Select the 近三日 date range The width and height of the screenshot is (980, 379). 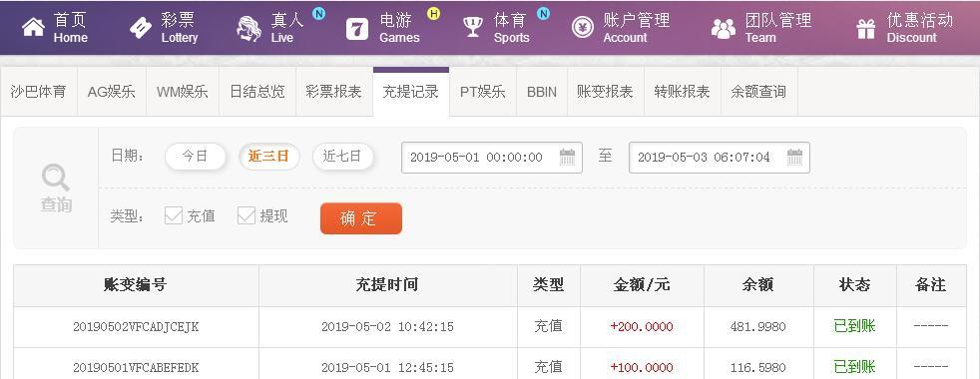pos(268,157)
